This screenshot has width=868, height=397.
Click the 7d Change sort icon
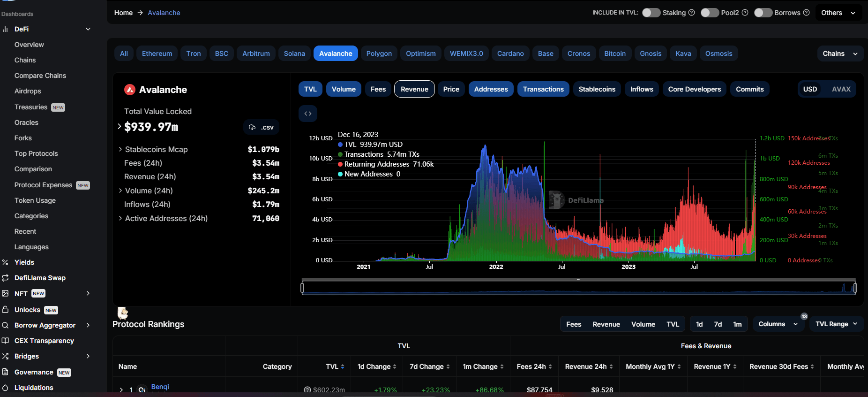(x=448, y=366)
